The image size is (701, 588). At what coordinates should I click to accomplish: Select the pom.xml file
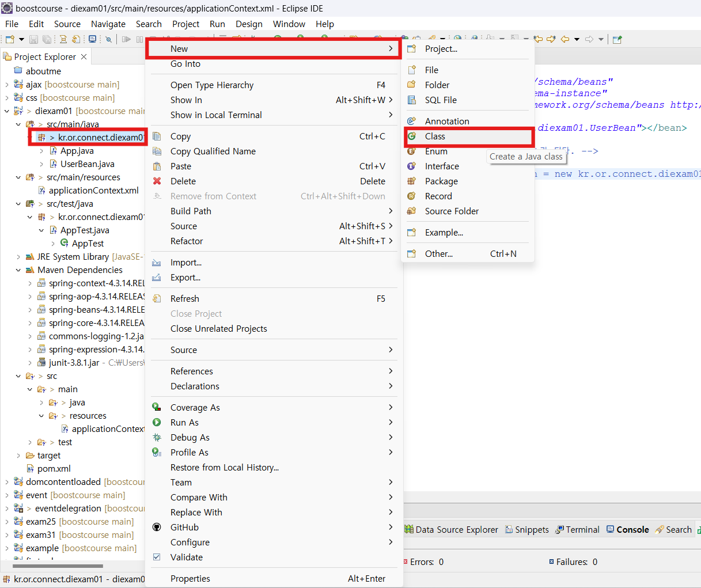pyautogui.click(x=54, y=469)
